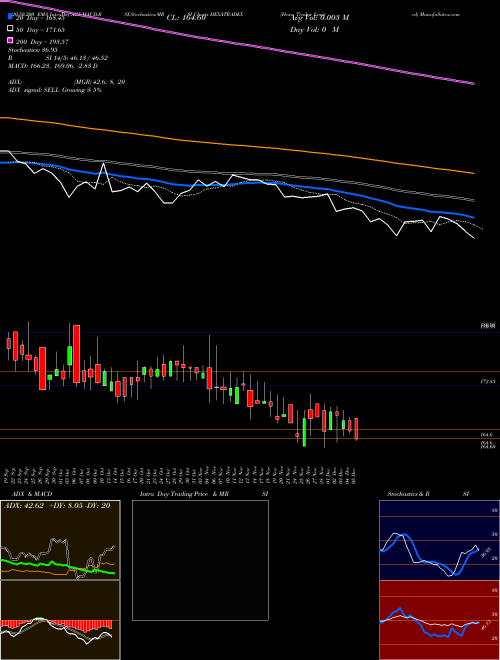Click the 'SI 14/3: 46.13 / 46.52' RSI readout
Image resolution: width=500 pixels, height=660 pixels.
[x=77, y=58]
